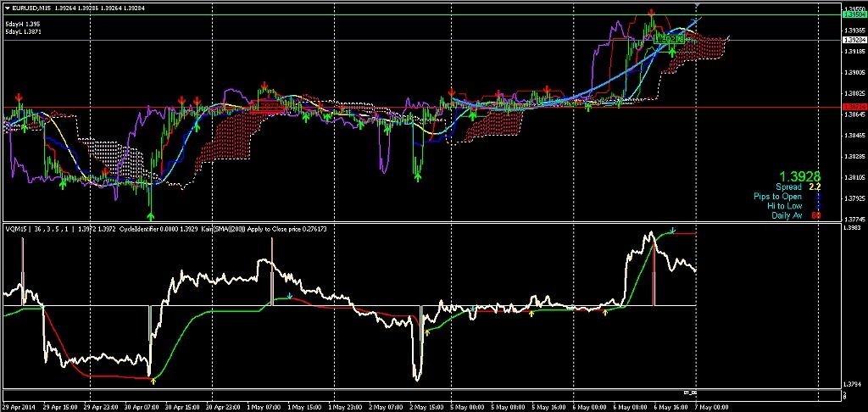Select the 5dayH 1.395 label
This screenshot has height=412, width=868.
pos(22,24)
